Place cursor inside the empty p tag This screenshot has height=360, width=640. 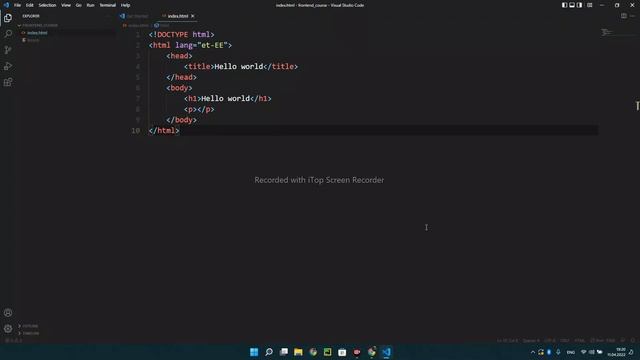[197, 109]
